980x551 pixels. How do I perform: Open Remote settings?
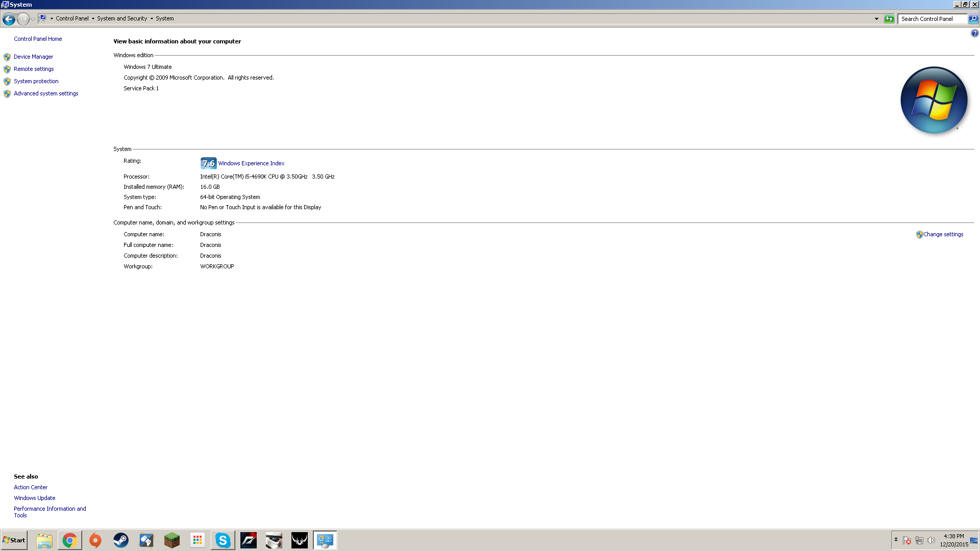(x=34, y=69)
